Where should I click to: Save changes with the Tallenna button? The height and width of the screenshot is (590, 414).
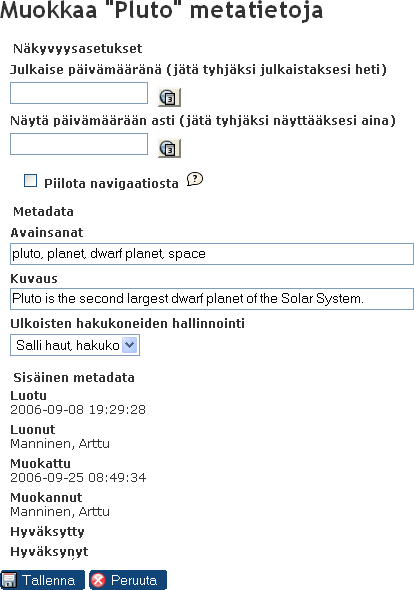(43, 580)
